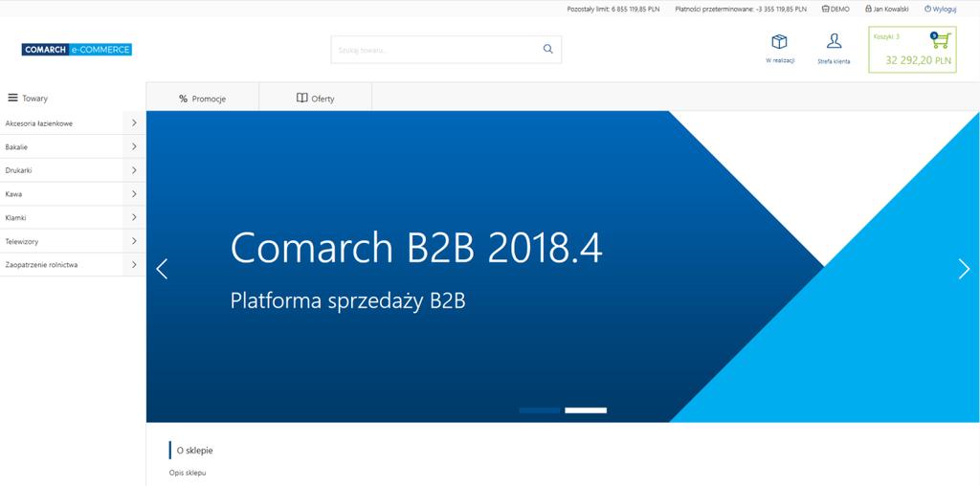This screenshot has width=980, height=486.
Task: Click the power icon beside Wyloguj
Action: (x=927, y=9)
